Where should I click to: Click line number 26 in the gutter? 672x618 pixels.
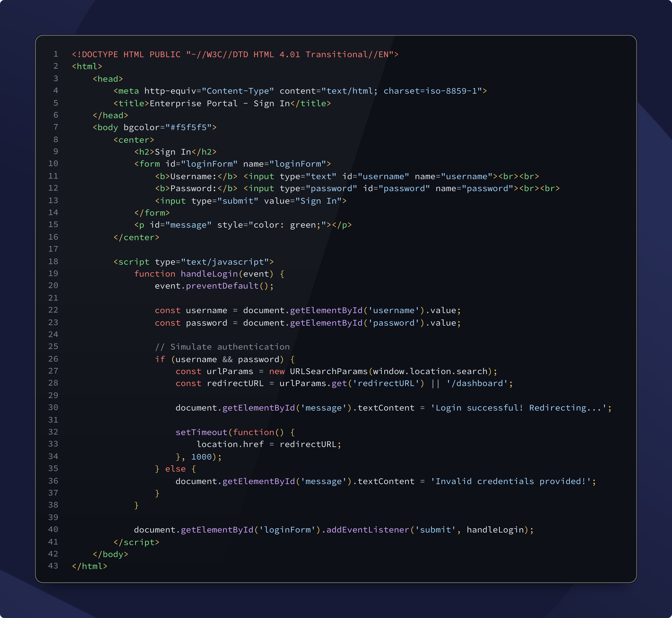click(53, 359)
